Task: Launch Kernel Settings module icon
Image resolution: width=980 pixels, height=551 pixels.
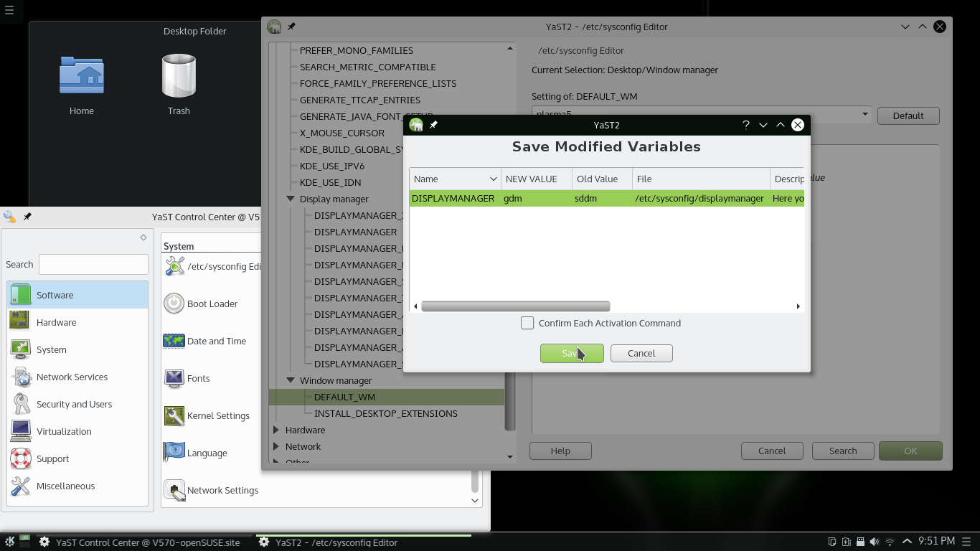Action: [174, 415]
